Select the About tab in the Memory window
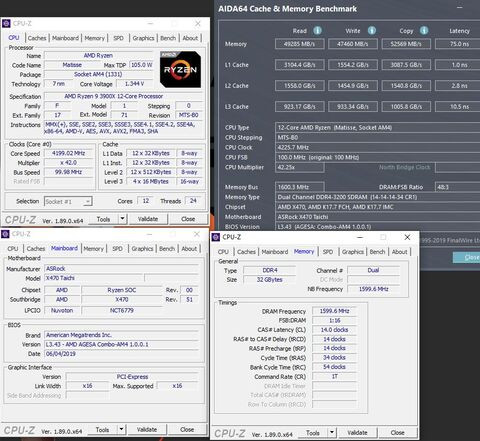This screenshot has height=441, width=480. pyautogui.click(x=400, y=252)
